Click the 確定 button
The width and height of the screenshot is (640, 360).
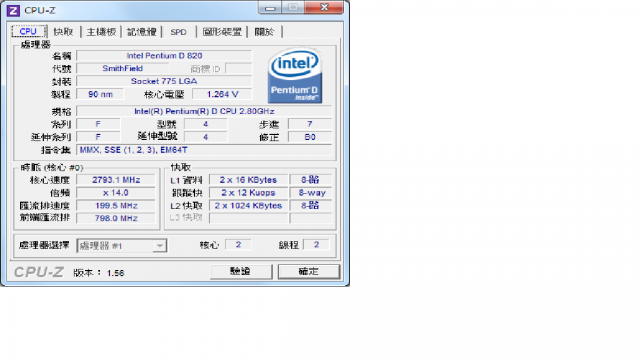[x=309, y=271]
